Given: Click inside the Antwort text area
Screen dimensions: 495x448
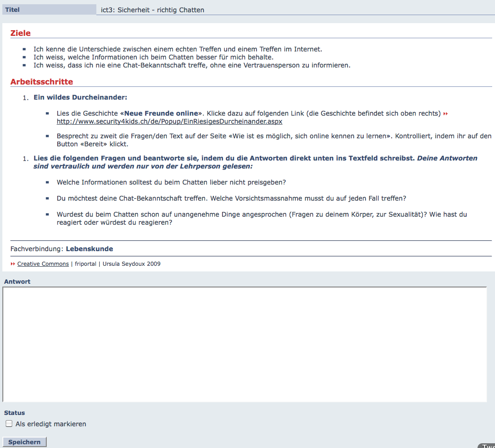Looking at the screenshot, I should pos(244,344).
